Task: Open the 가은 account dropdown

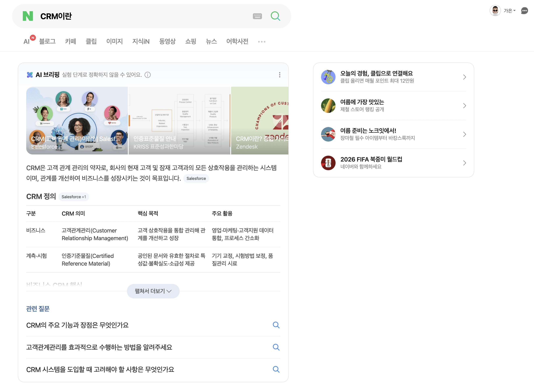Action: pos(509,11)
